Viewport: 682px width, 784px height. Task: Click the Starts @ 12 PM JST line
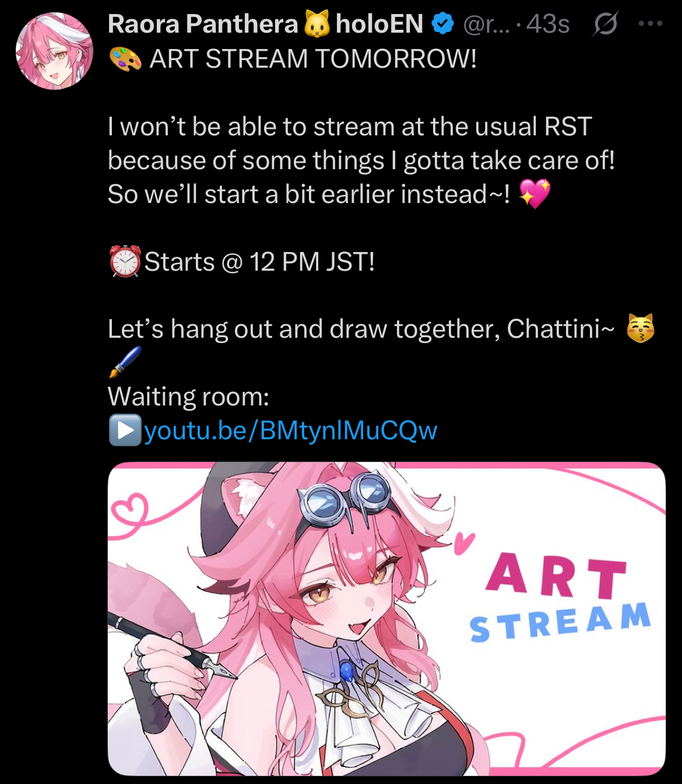coord(259,261)
